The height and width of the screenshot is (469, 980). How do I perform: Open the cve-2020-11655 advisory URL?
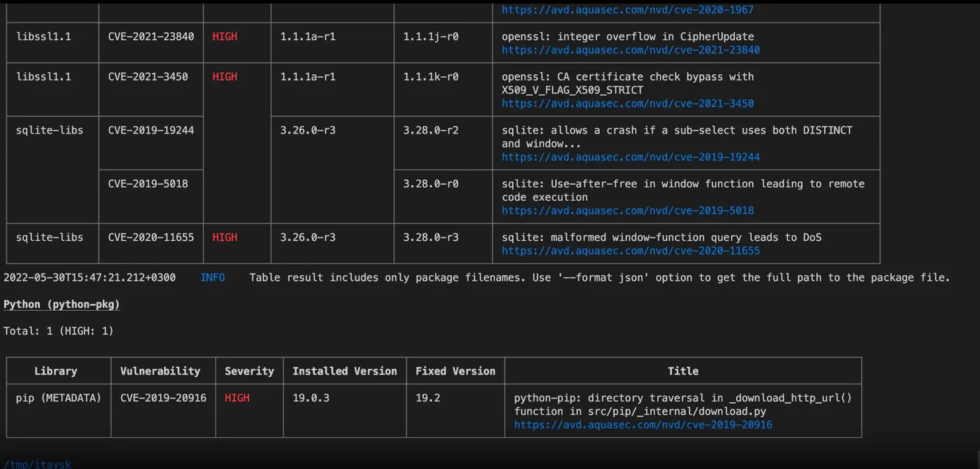(x=631, y=251)
